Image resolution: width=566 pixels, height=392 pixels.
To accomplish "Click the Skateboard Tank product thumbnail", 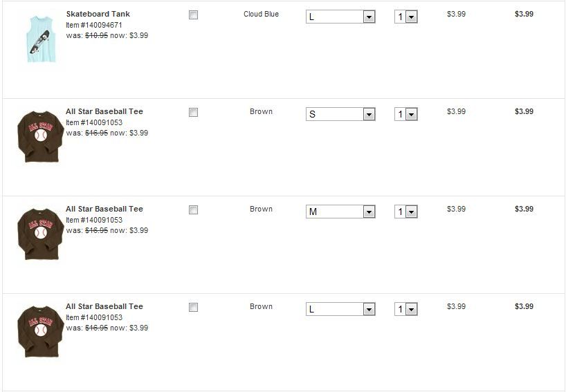I will point(38,39).
